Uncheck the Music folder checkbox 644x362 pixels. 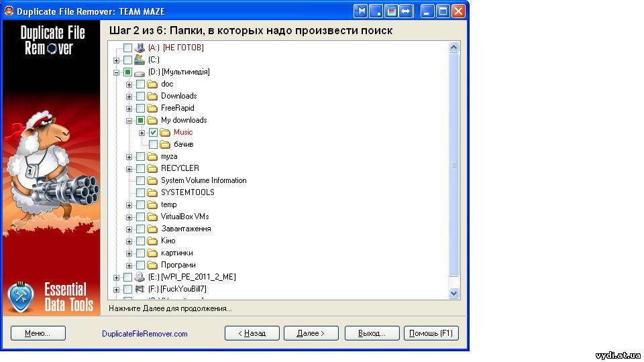(153, 133)
